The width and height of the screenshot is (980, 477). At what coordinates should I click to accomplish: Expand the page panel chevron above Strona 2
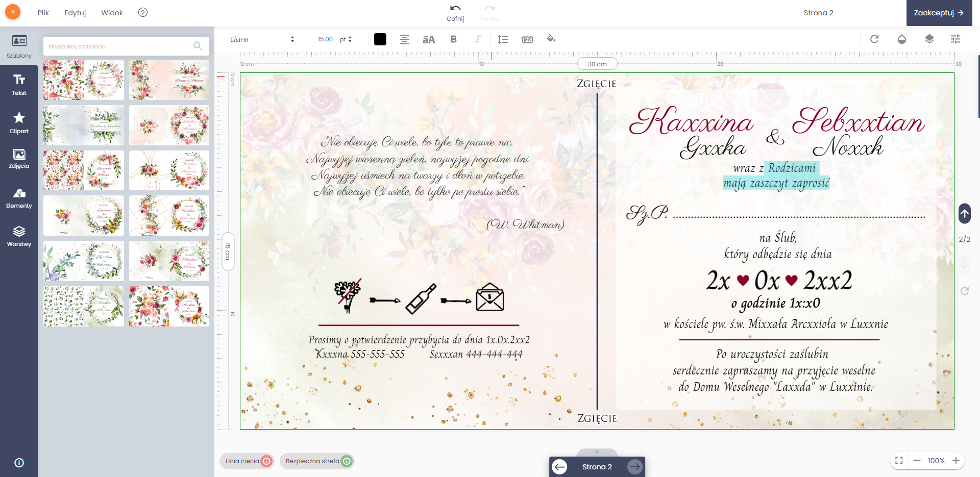coord(597,452)
